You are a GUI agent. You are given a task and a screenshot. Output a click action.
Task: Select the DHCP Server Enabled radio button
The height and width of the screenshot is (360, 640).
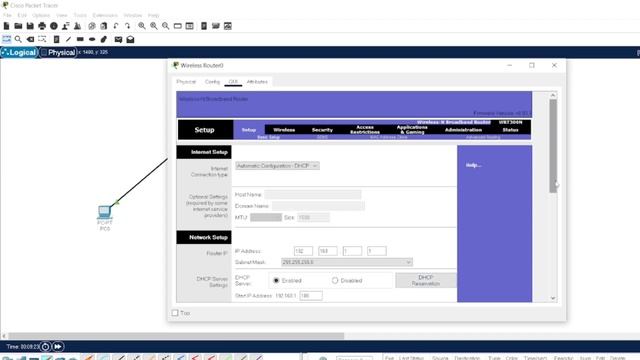[276, 280]
